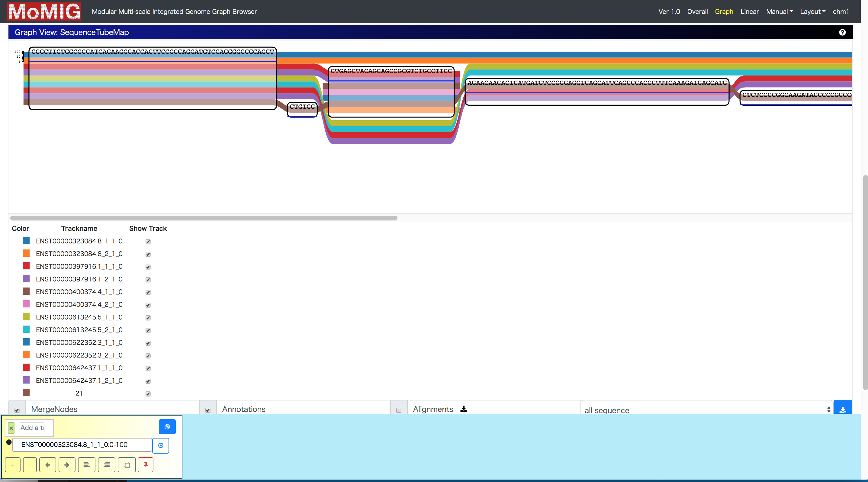Expand the Layout dropdown menu
This screenshot has height=482, width=868.
(813, 11)
